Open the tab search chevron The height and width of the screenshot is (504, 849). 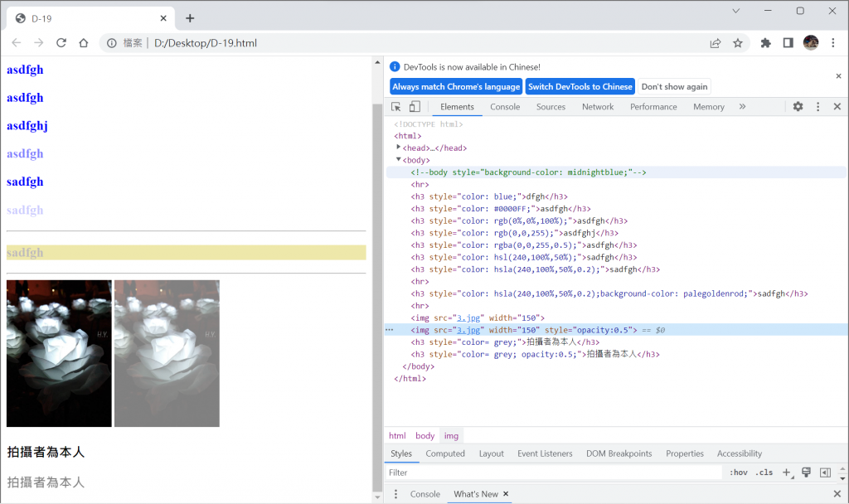[736, 11]
